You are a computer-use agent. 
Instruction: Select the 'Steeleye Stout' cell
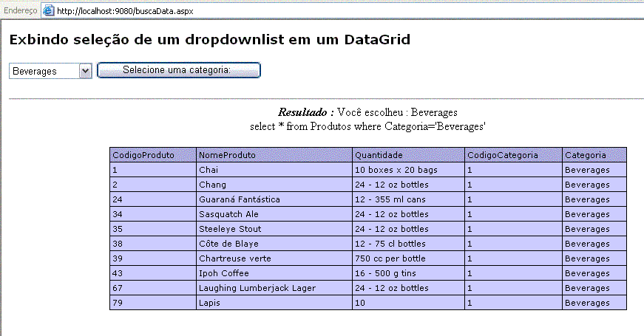274,229
